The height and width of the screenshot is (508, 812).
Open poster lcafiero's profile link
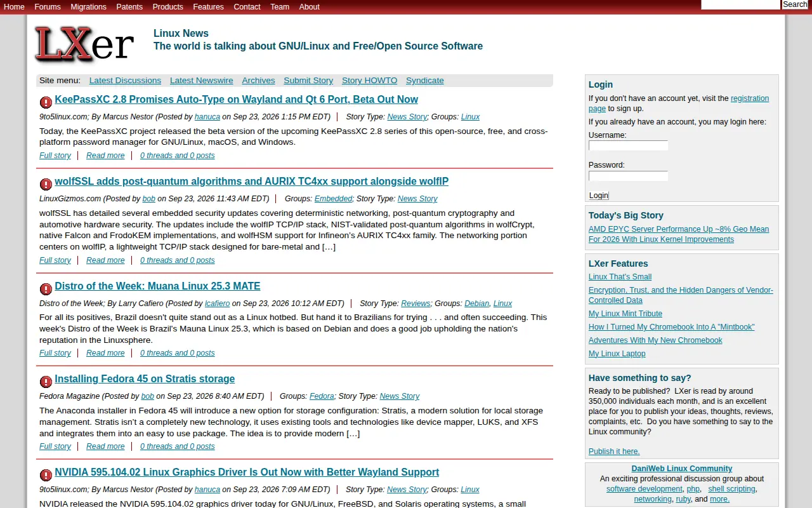pos(217,304)
